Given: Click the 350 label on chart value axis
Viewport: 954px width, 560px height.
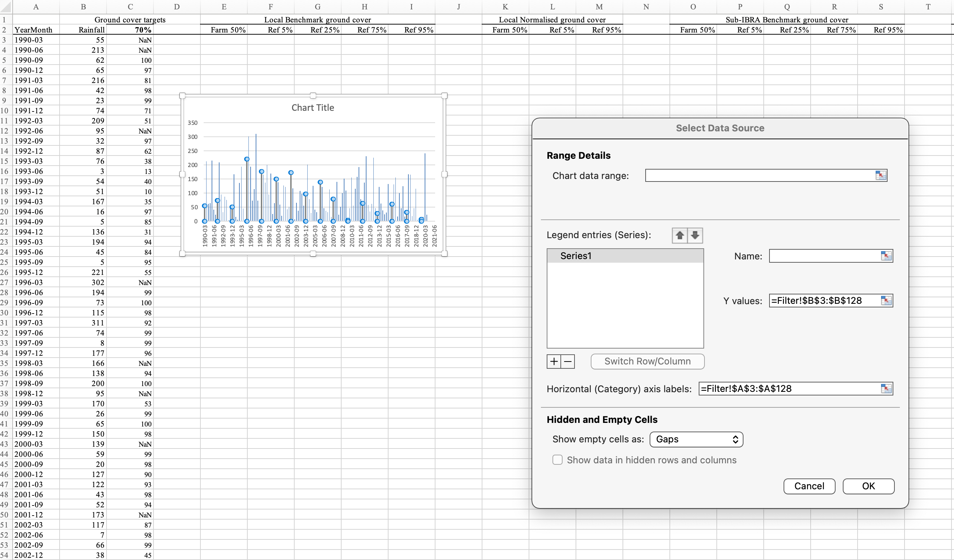Looking at the screenshot, I should (x=193, y=123).
